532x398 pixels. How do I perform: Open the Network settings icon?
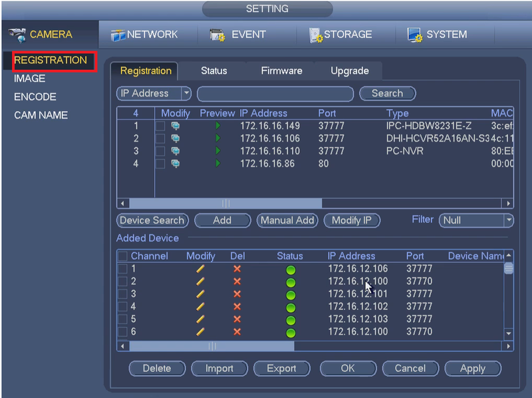point(118,35)
